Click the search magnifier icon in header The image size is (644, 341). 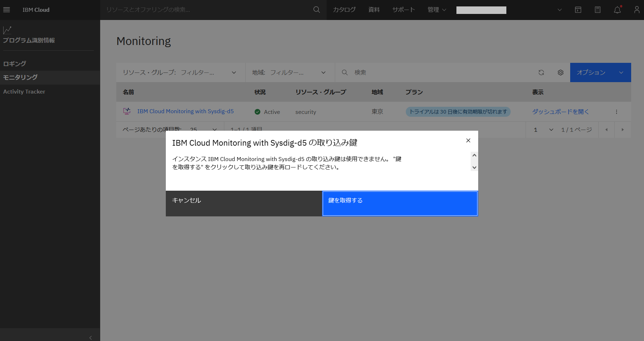click(x=316, y=10)
